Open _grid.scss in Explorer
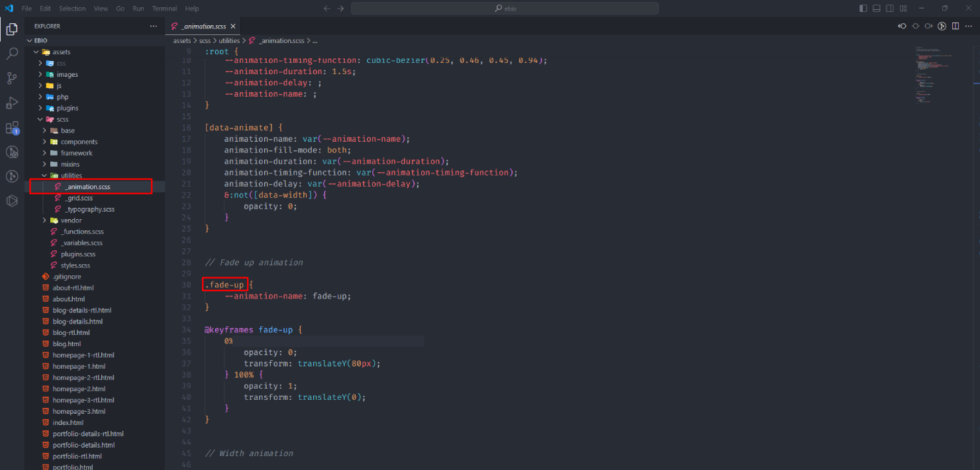This screenshot has height=470, width=980. click(78, 198)
